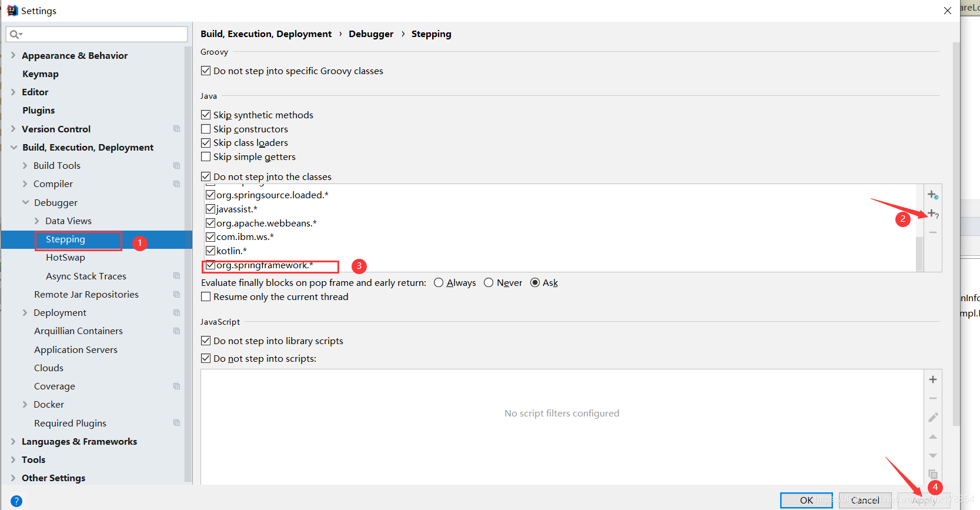
Task: Uncheck org.apache.webbeans.* filter entry
Action: pos(210,223)
